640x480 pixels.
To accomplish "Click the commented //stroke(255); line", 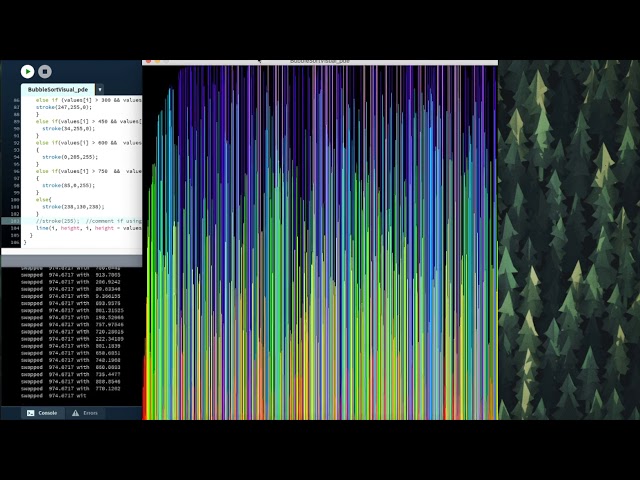I will point(89,221).
